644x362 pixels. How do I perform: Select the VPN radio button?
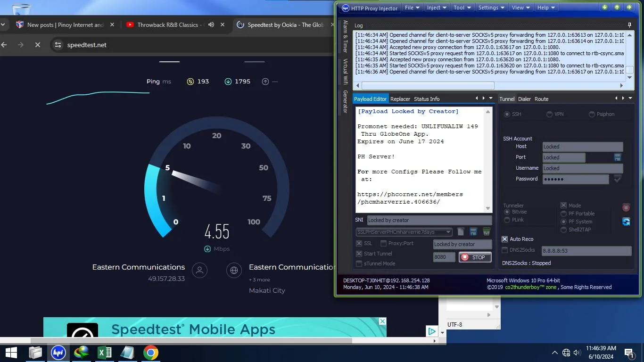click(x=550, y=114)
